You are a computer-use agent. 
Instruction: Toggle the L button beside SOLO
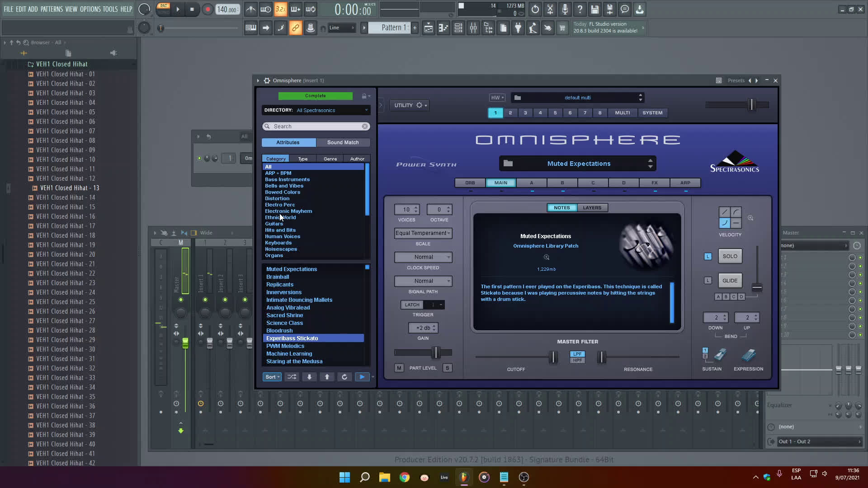pos(708,256)
